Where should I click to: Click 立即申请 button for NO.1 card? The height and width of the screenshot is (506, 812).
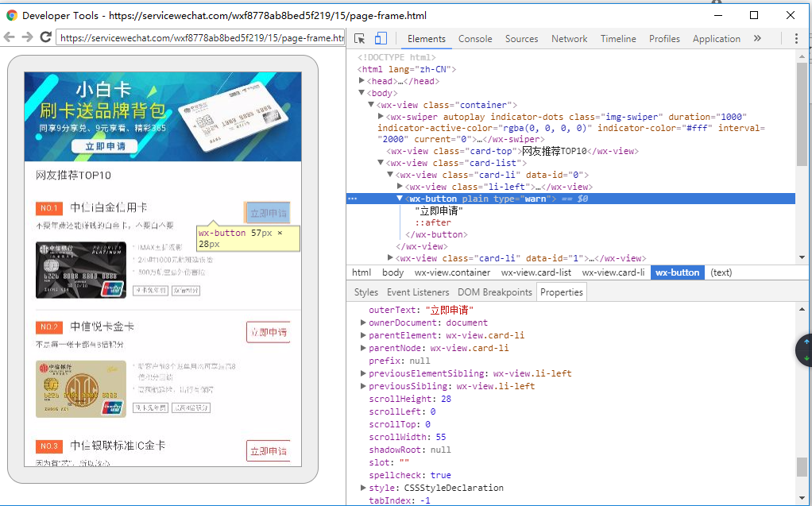[268, 213]
